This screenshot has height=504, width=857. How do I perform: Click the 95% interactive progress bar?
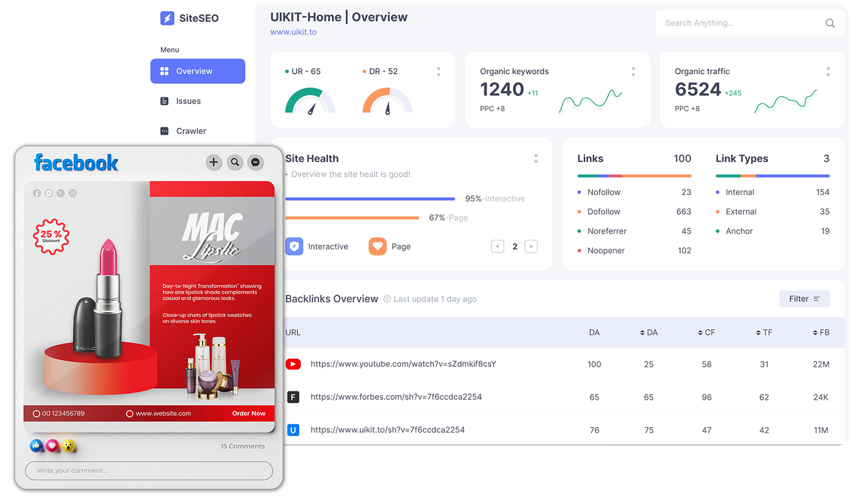coord(370,199)
